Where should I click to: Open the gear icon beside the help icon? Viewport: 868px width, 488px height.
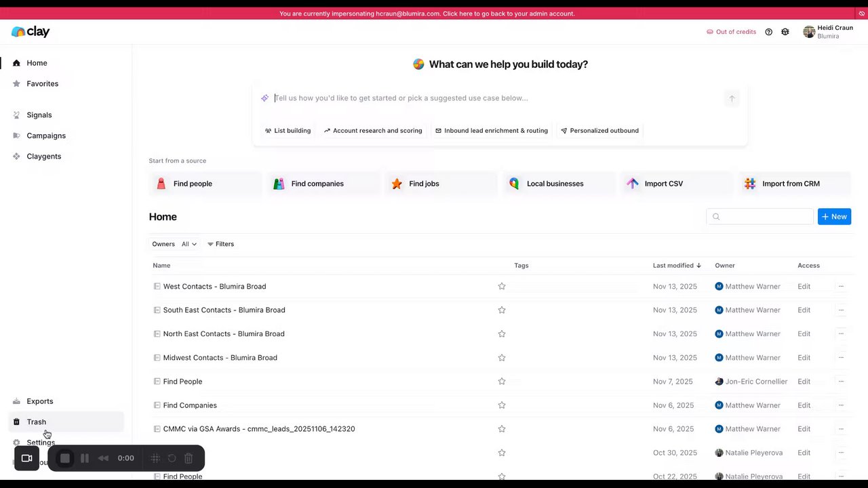[x=785, y=32]
